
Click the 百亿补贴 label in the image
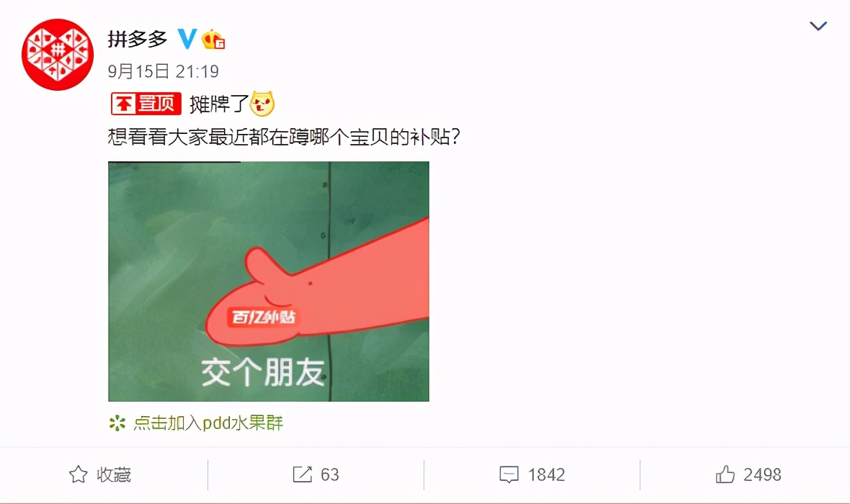pyautogui.click(x=264, y=317)
